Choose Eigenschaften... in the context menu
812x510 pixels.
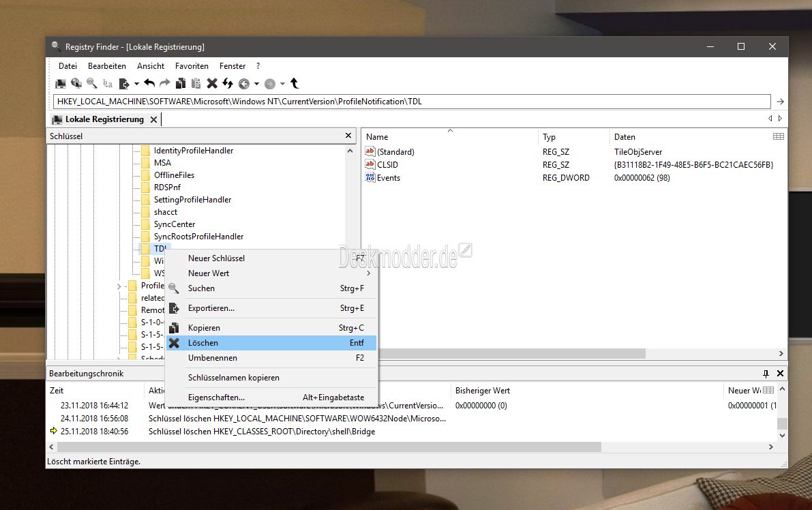[x=272, y=397]
